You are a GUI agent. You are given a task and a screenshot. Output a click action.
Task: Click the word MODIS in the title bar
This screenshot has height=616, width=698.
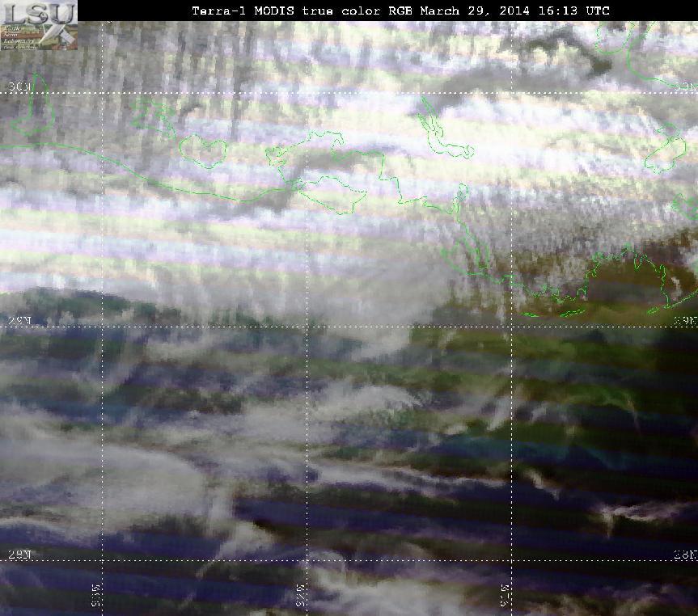point(274,11)
